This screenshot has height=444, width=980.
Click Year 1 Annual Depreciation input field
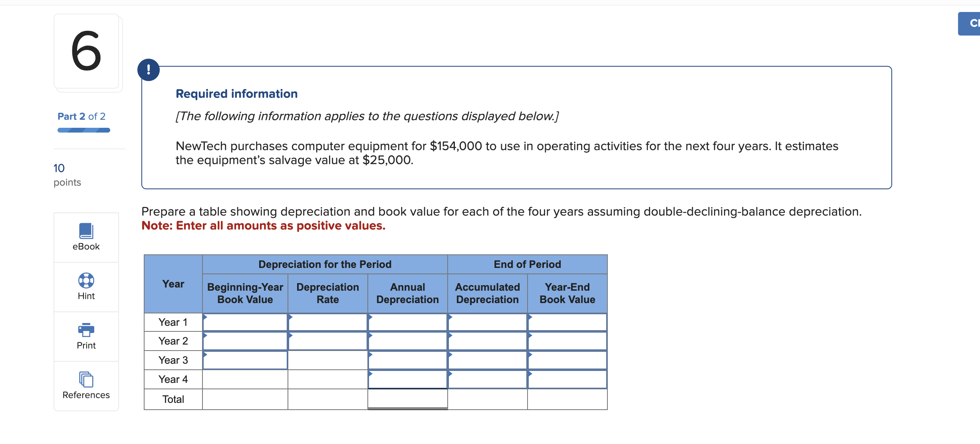pos(407,322)
